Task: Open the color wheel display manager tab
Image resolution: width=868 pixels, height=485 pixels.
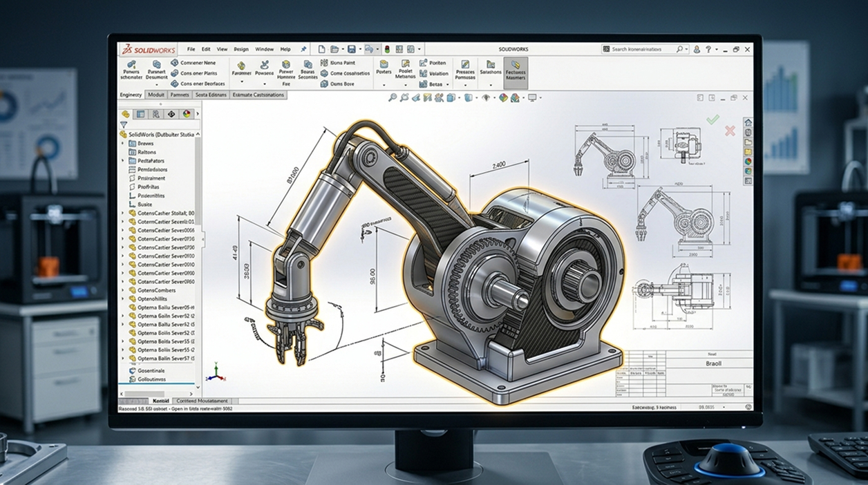Action: [187, 114]
